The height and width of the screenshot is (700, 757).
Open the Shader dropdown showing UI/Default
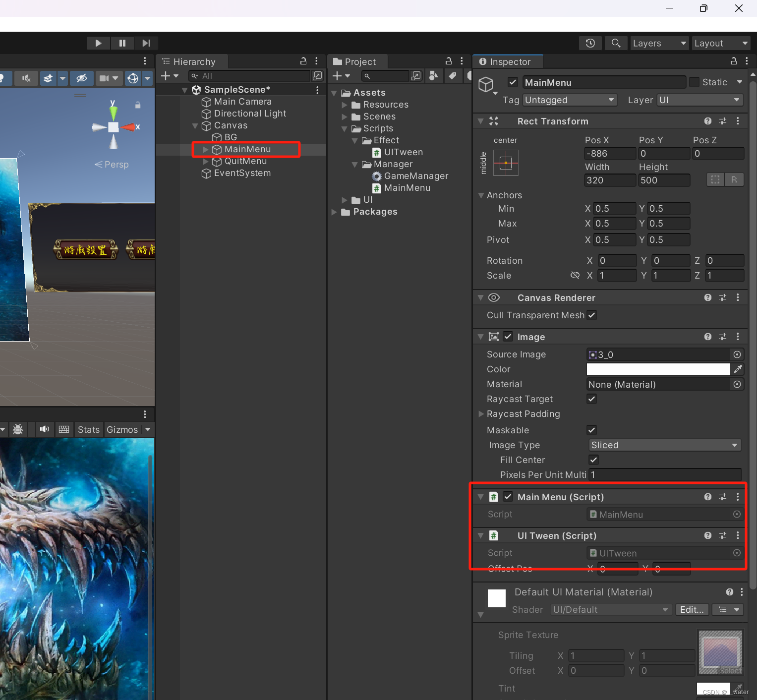(611, 610)
